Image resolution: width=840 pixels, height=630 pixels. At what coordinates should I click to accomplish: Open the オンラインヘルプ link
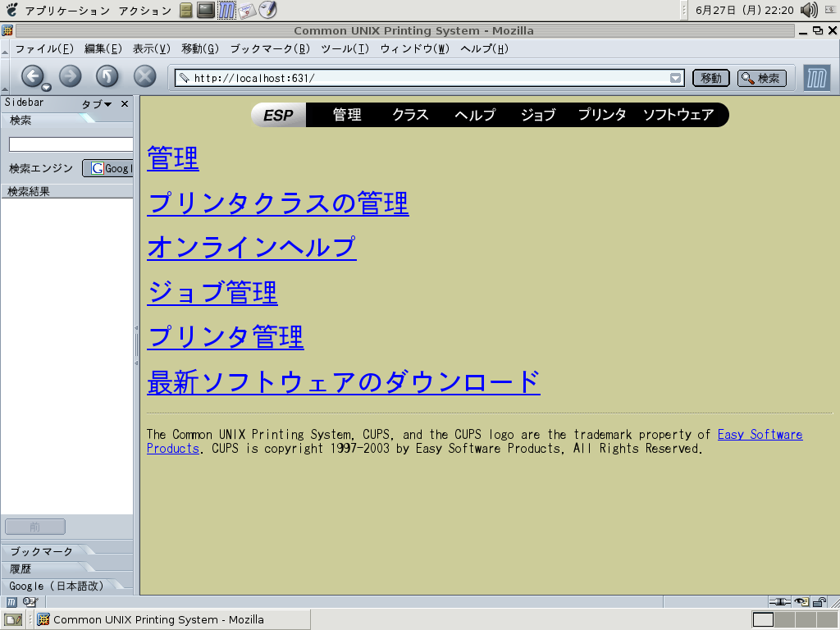pyautogui.click(x=252, y=248)
